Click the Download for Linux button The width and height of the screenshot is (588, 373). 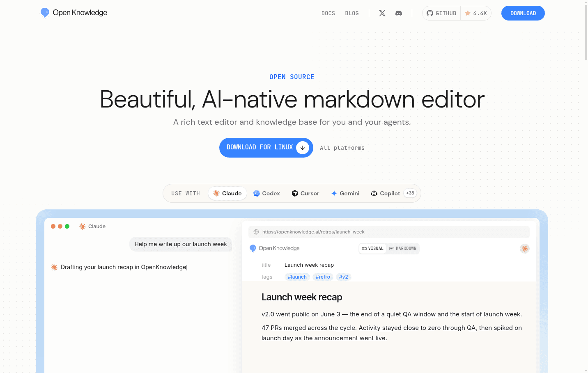(266, 148)
